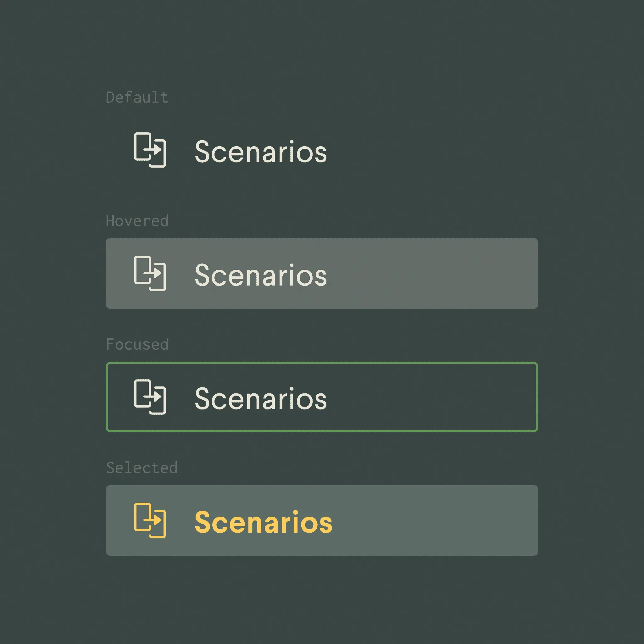This screenshot has width=644, height=644.
Task: Click the Focused section label
Action: 137,344
